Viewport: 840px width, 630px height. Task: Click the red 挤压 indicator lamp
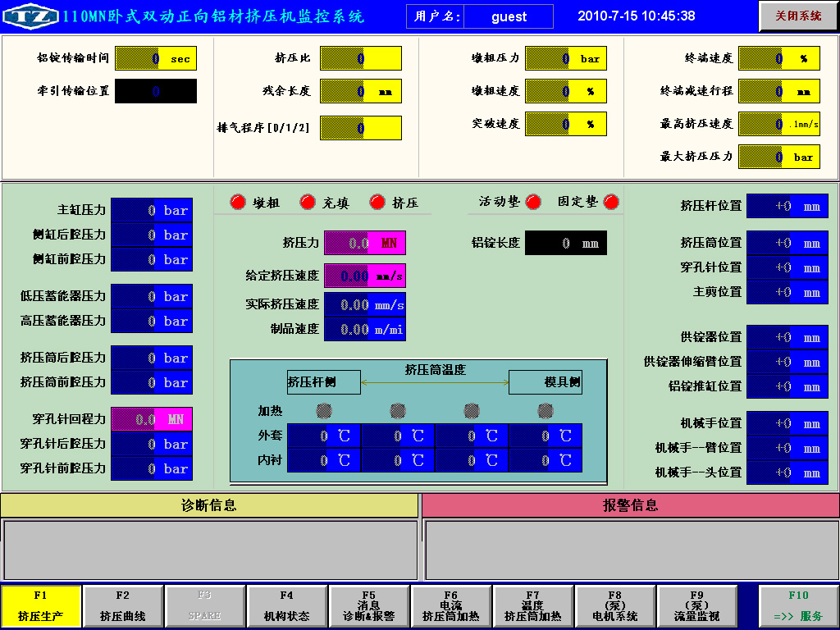[377, 202]
